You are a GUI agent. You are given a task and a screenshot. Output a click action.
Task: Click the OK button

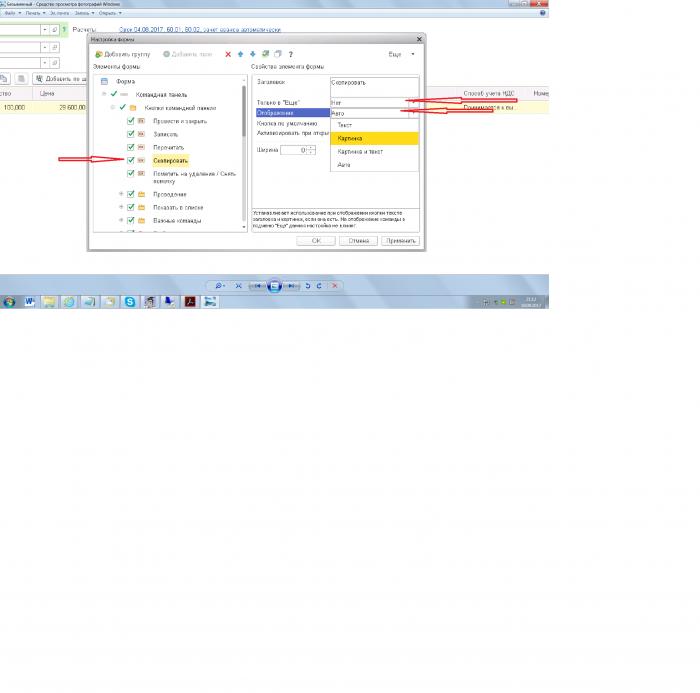click(316, 241)
